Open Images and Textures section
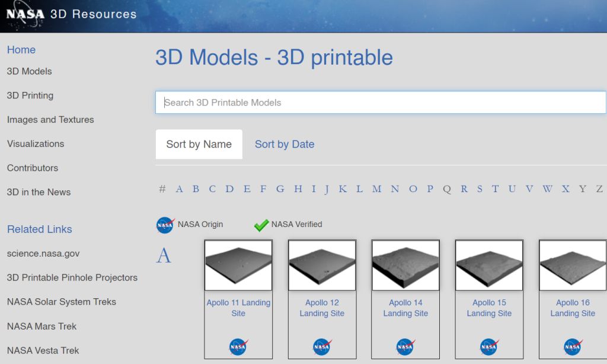607x364 pixels. pos(50,120)
